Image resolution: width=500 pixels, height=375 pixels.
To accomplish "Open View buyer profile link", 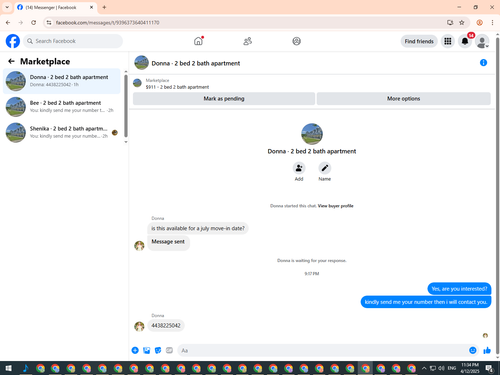I will [335, 206].
